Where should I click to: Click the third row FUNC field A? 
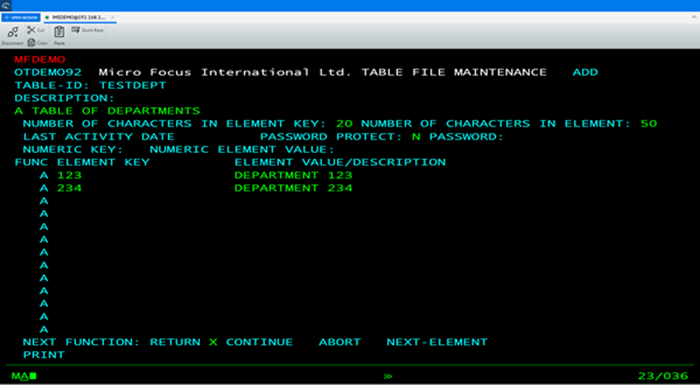click(x=44, y=201)
